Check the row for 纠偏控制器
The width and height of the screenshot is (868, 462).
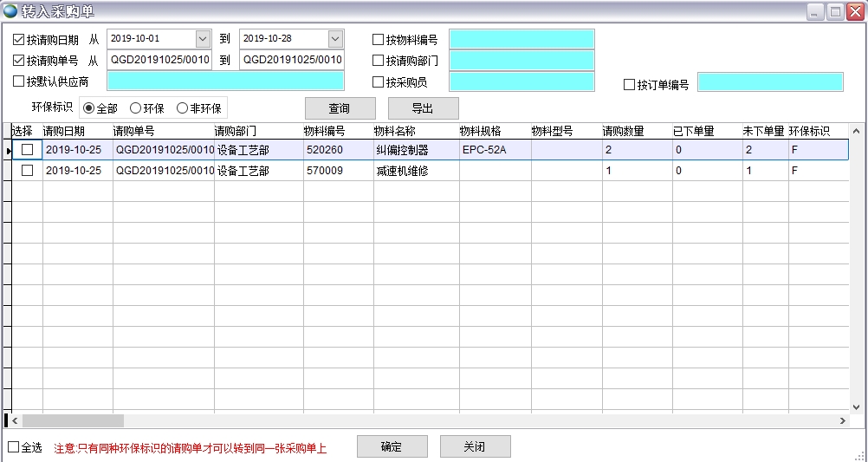(x=27, y=150)
